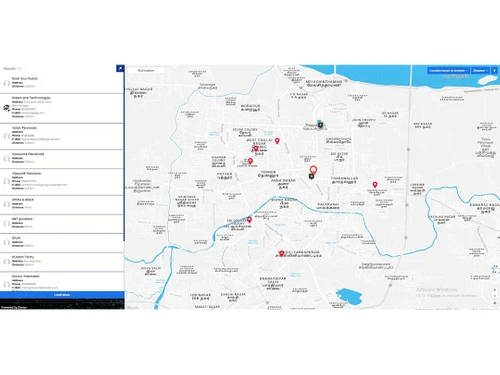The image size is (500, 375).
Task: Focus the 'Find location' search field
Action: [146, 71]
